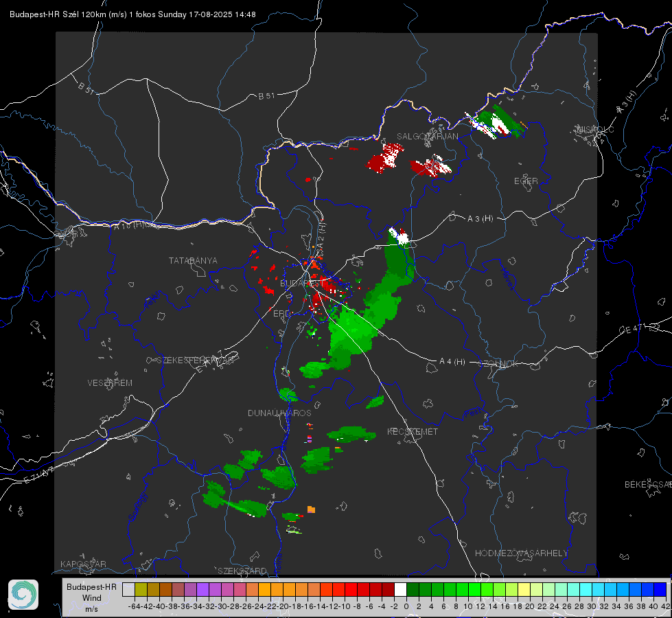Click the 'Budapest-HR' legend heading

coord(91,586)
